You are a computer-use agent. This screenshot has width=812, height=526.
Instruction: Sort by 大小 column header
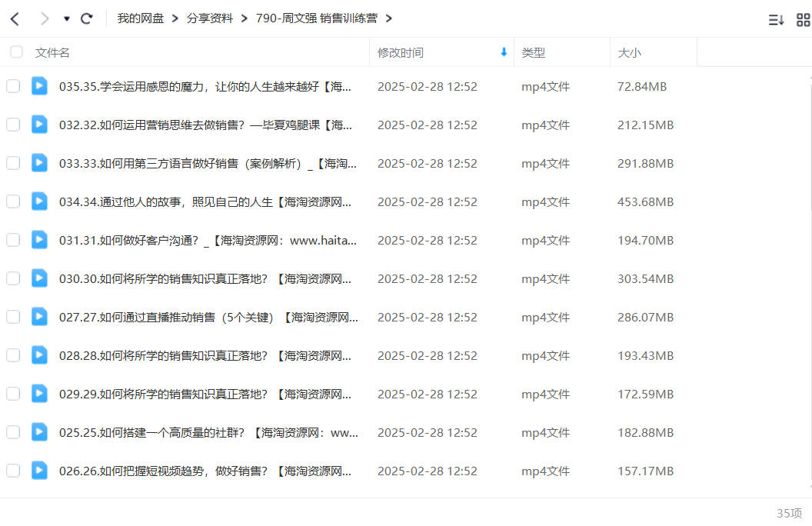tap(629, 53)
